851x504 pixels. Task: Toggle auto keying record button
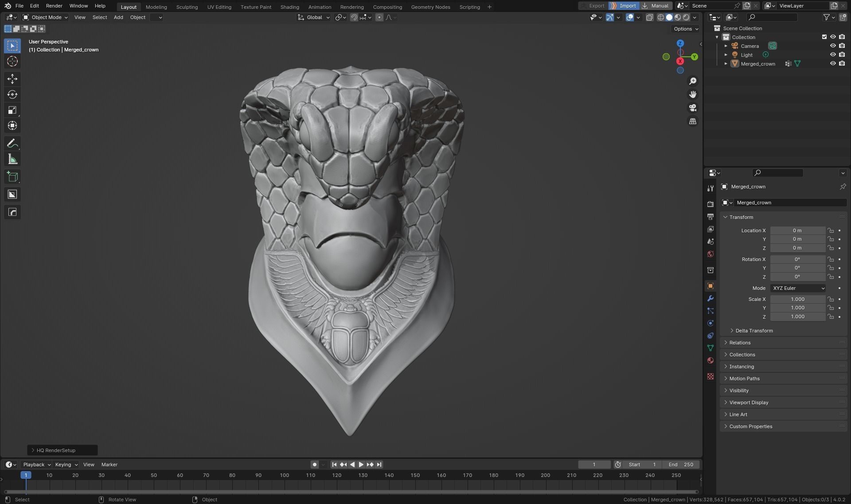pos(315,465)
